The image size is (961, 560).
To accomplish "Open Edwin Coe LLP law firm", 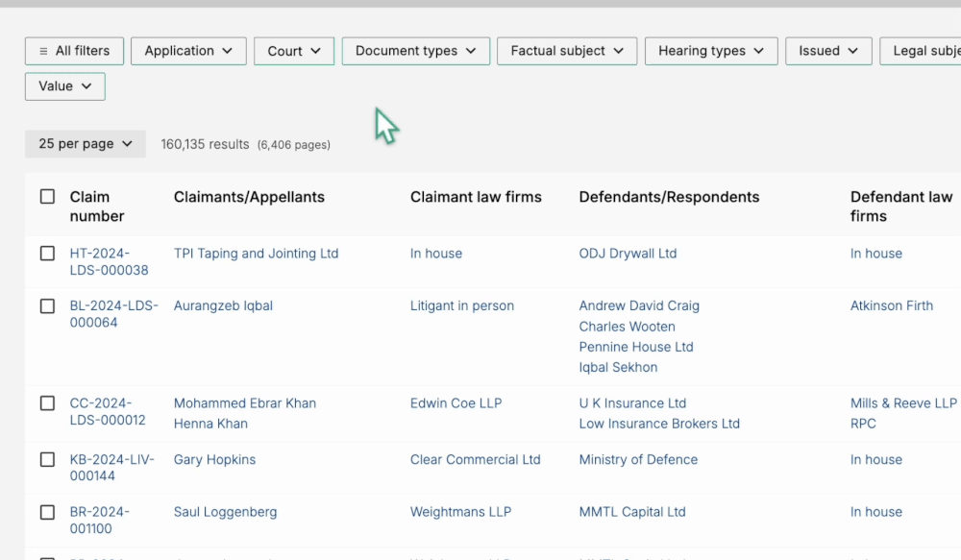I will pos(456,403).
